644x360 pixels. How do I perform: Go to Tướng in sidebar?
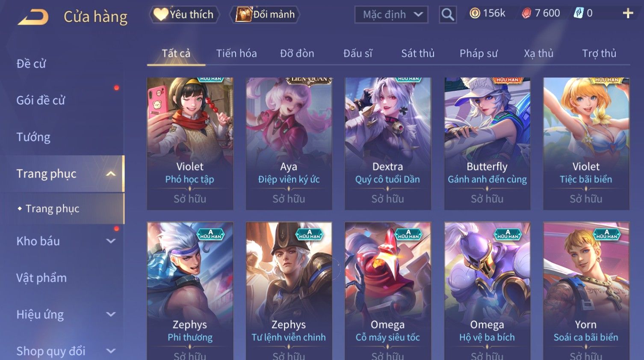coord(33,137)
